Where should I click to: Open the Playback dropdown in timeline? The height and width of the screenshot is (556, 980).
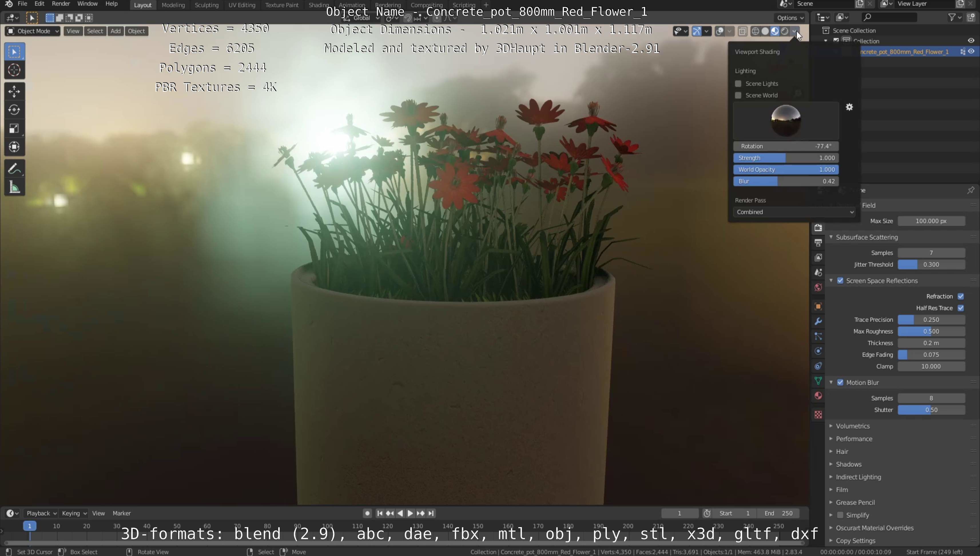(x=41, y=513)
